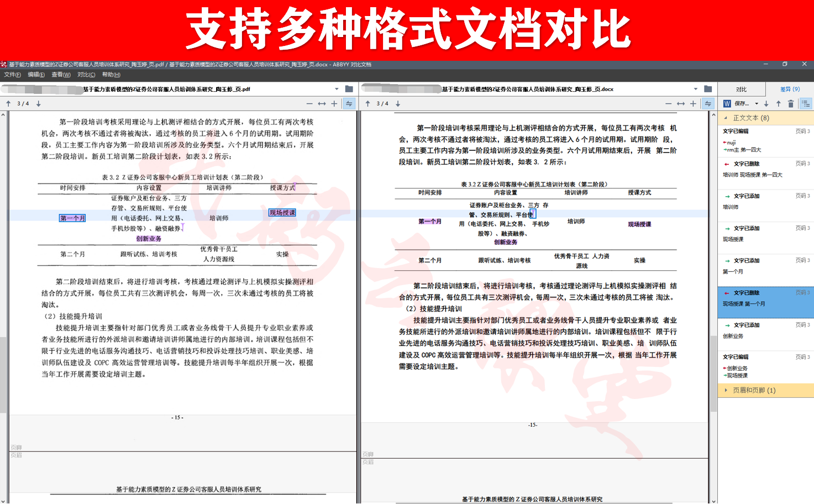Fit right docx document to width
This screenshot has width=814, height=504.
click(x=681, y=104)
